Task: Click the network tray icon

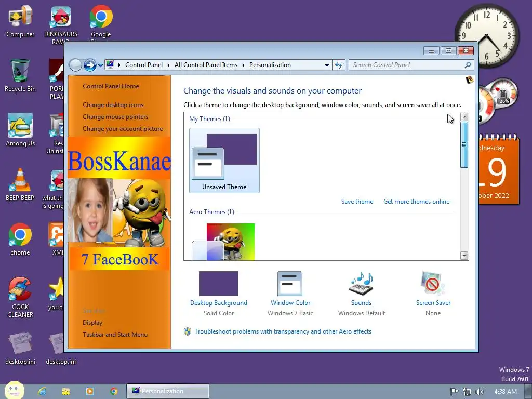Action: [x=467, y=392]
